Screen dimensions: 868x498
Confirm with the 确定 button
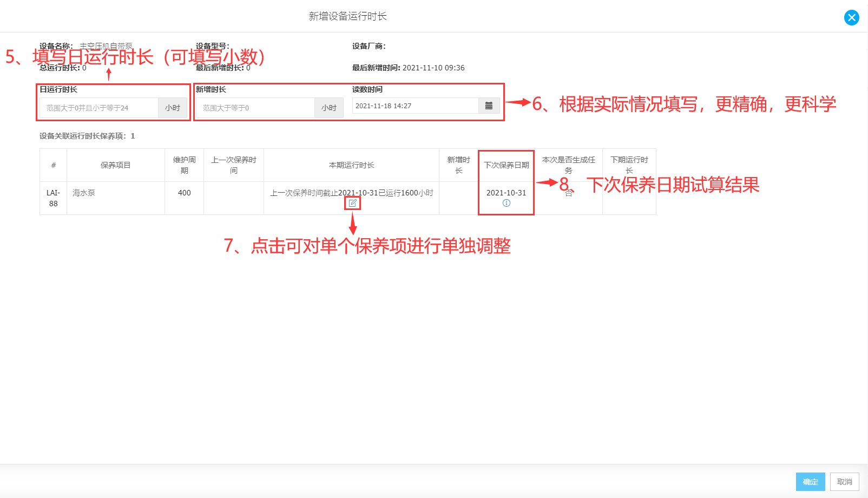pos(810,482)
